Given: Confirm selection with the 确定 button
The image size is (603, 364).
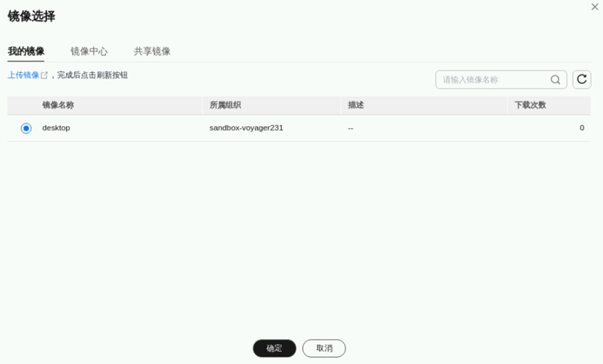Looking at the screenshot, I should 274,348.
